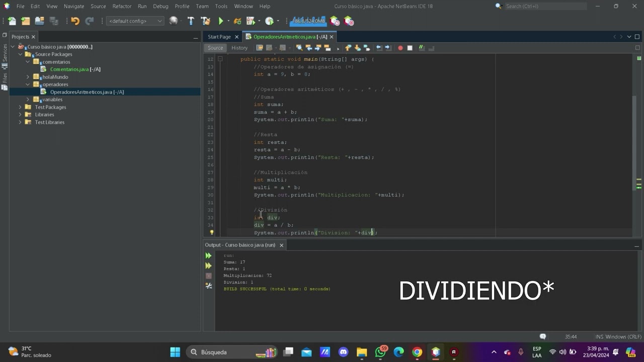Open the Tools menu
Viewport: 644px width, 362px height.
[x=221, y=6]
